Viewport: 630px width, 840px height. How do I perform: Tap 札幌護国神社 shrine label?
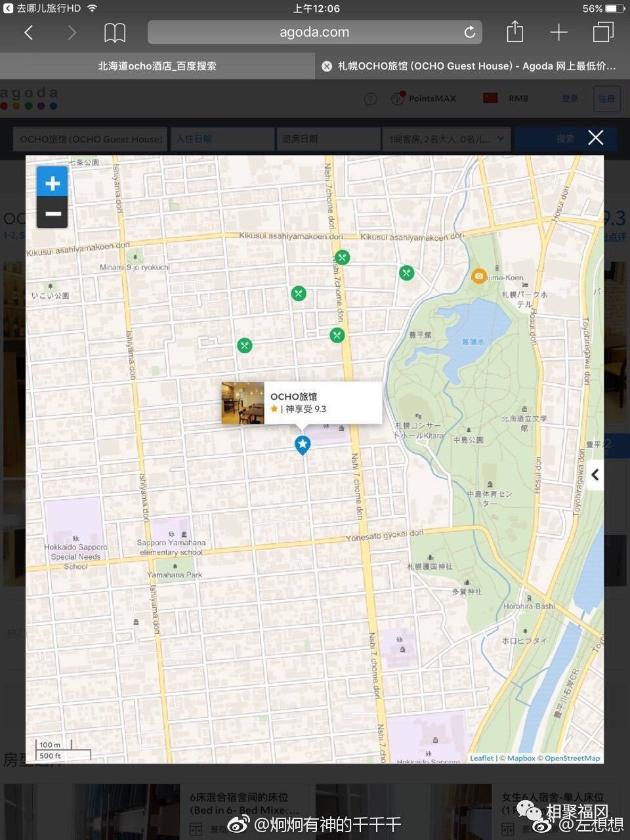coord(429,566)
